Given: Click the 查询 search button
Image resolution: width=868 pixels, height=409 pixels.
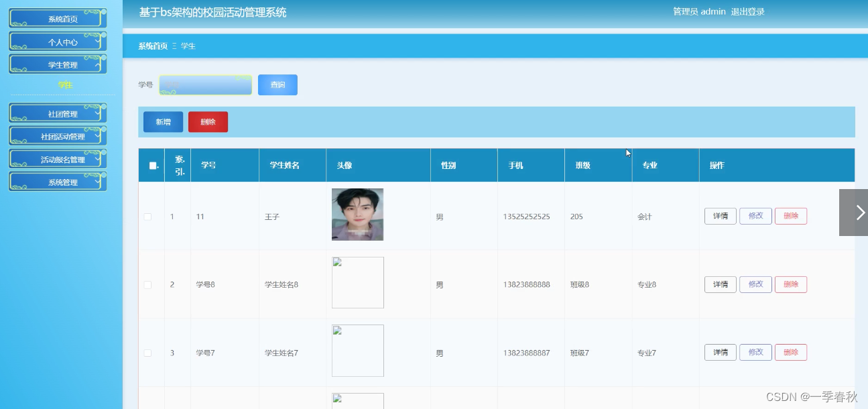Looking at the screenshot, I should 277,84.
